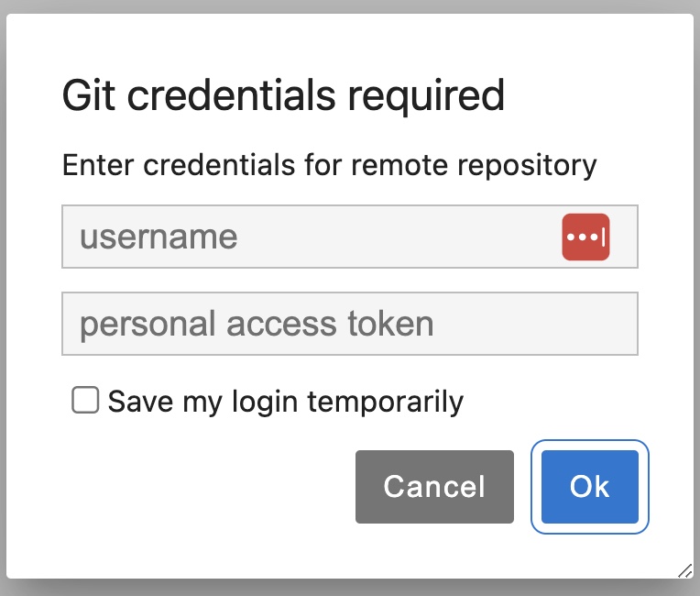Viewport: 700px width, 596px height.
Task: Submit using the blue Ok button
Action: (589, 486)
